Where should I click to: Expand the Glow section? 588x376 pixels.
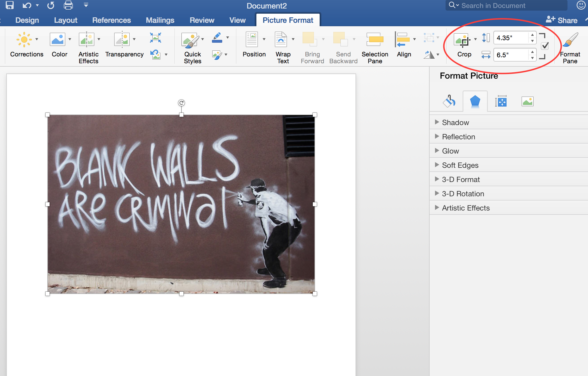point(509,151)
